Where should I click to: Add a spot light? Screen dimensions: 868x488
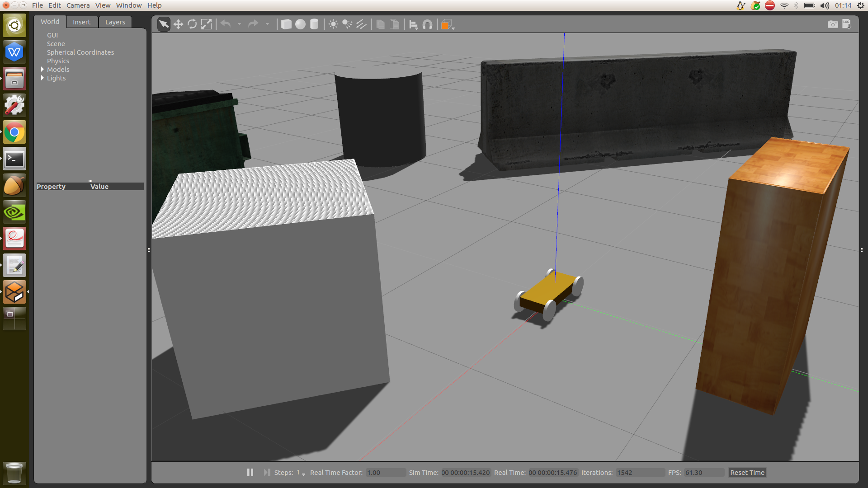click(x=347, y=24)
